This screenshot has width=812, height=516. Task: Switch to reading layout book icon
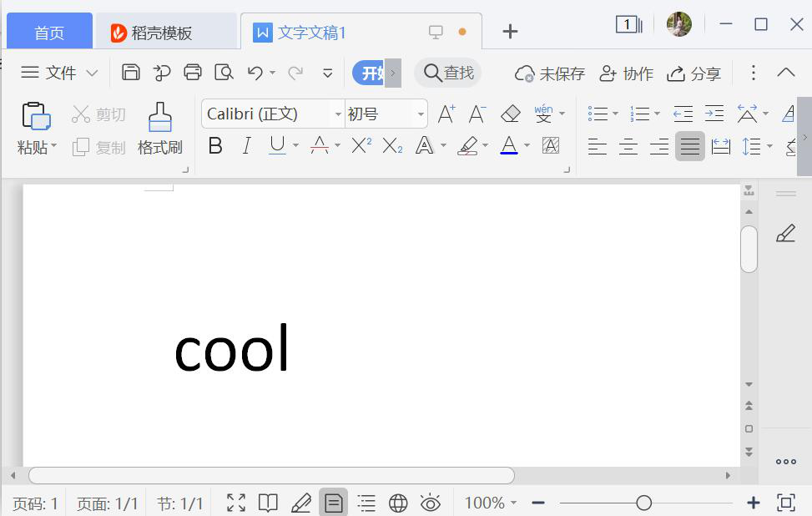coord(268,503)
